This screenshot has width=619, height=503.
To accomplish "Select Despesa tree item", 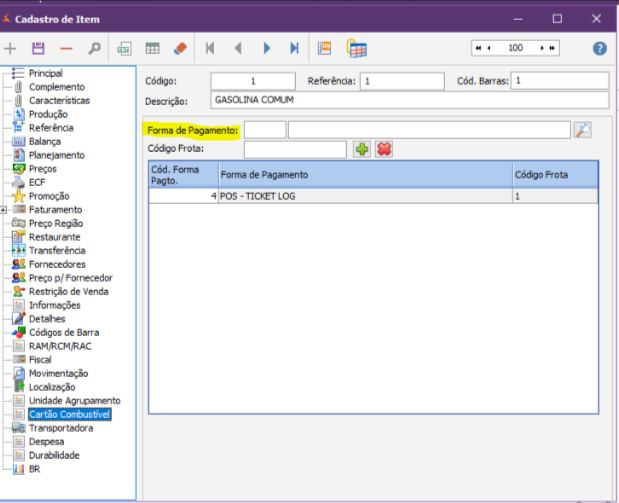I will (x=46, y=442).
